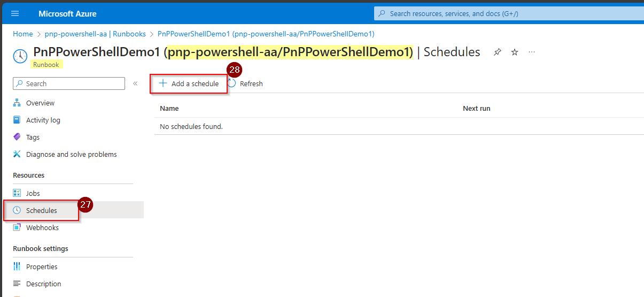
Task: Mark the runbook as favorite using the star
Action: click(x=515, y=52)
